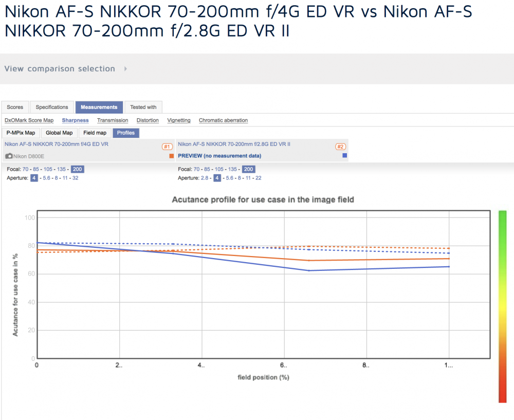Select the Profiles view
The image size is (514, 420).
click(126, 133)
